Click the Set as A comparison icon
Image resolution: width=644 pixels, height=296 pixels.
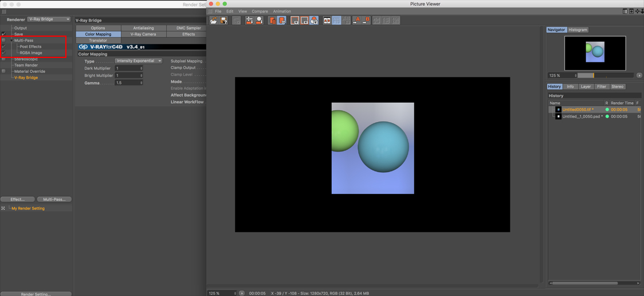pos(356,21)
